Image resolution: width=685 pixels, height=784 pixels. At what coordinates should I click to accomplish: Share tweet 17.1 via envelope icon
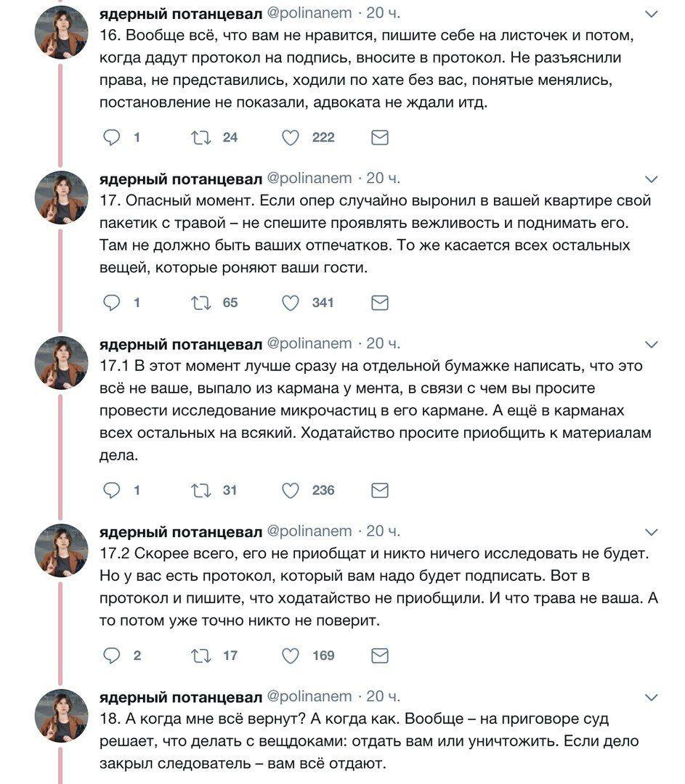(379, 491)
